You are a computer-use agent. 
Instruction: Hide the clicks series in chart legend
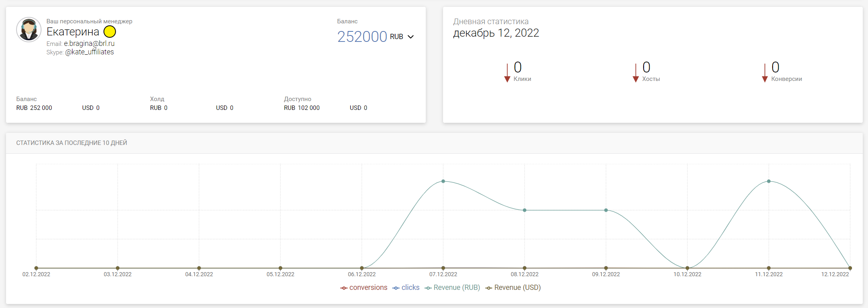click(x=406, y=287)
